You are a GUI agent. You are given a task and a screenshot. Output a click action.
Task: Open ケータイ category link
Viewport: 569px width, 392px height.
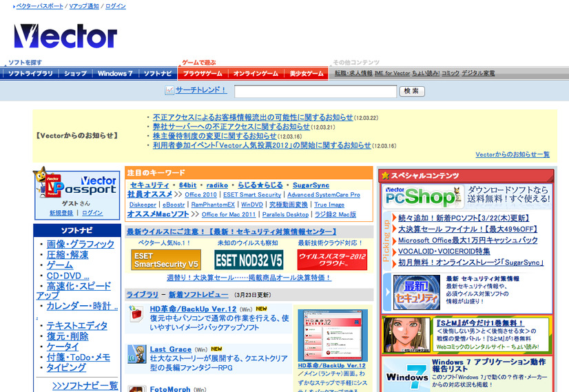(x=63, y=347)
